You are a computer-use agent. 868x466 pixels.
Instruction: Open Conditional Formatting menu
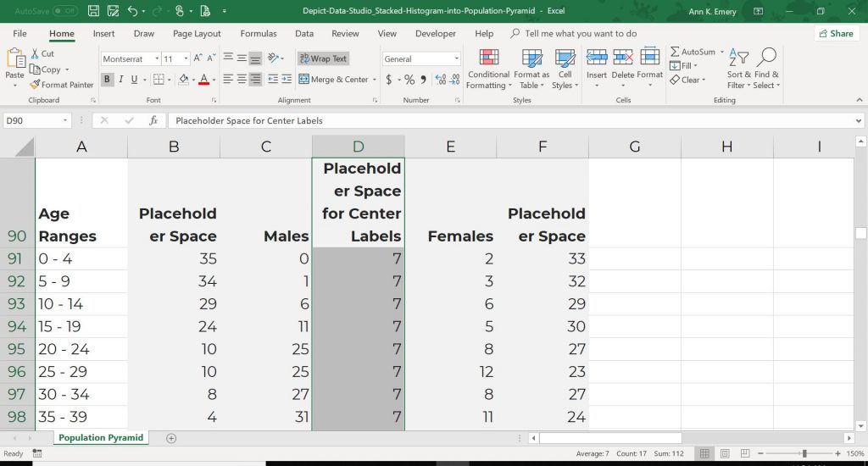pos(488,69)
